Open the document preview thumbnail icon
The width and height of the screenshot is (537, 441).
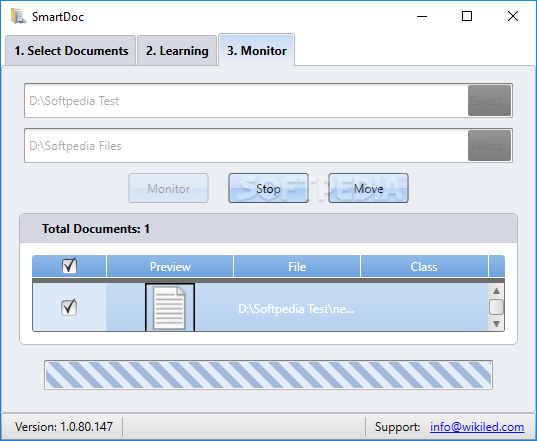(170, 307)
